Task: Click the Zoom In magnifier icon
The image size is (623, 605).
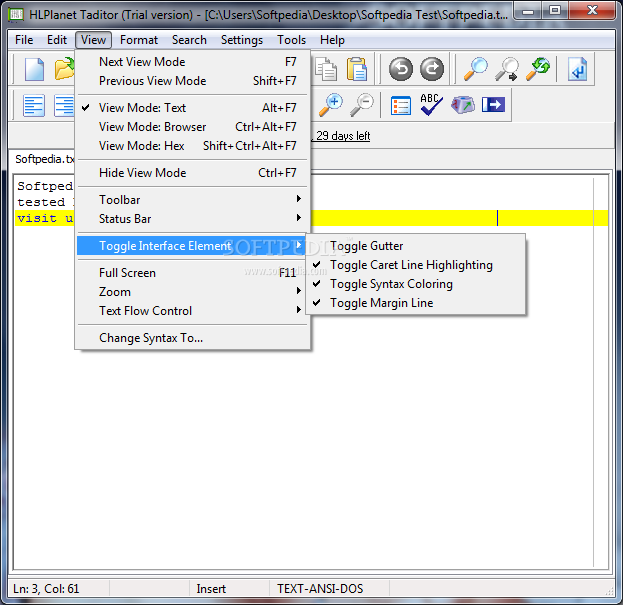Action: coord(330,105)
